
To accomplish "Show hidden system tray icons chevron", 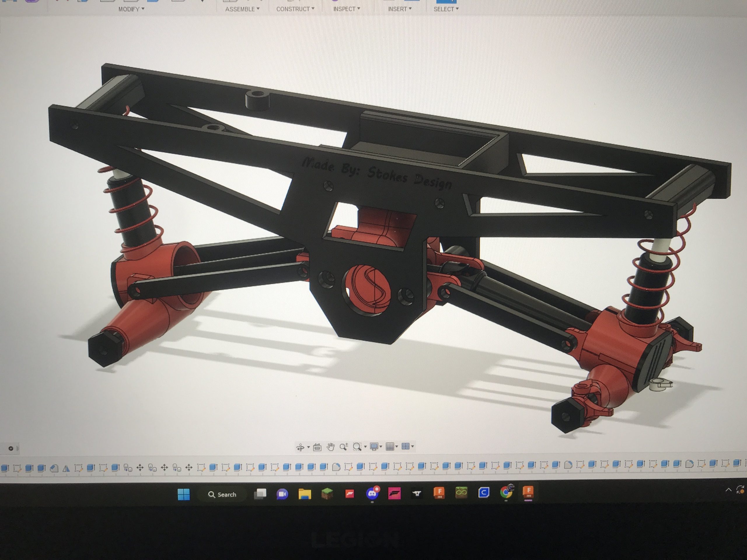I will pyautogui.click(x=728, y=490).
